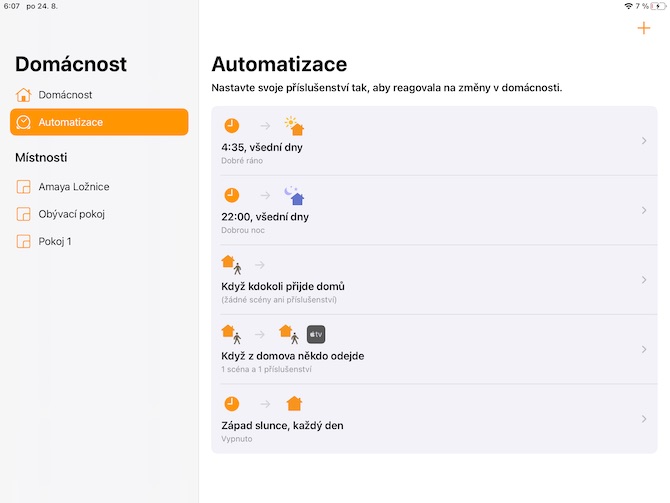The width and height of the screenshot is (670, 503).
Task: Tap the plus icon to add automation
Action: coord(643,28)
